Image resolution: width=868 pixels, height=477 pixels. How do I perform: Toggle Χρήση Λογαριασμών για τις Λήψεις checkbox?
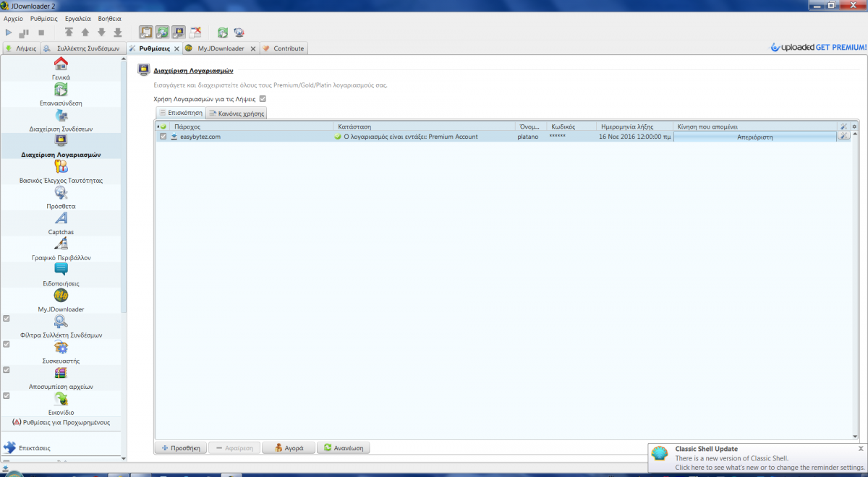click(x=263, y=99)
